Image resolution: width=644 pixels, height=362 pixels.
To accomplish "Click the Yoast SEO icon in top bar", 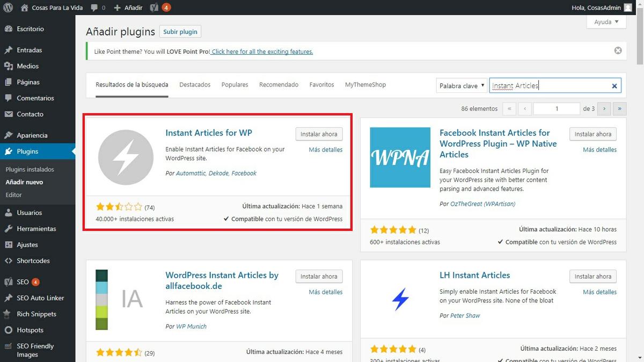I will click(154, 8).
